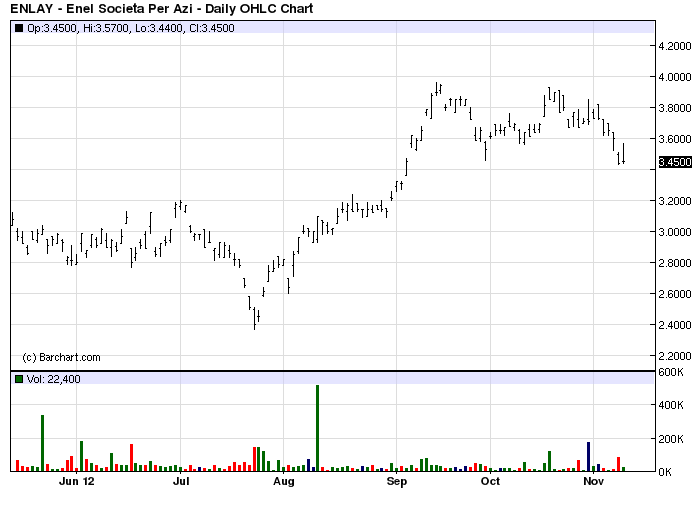Image resolution: width=700 pixels, height=512 pixels.
Task: Click the green square volume legend marker
Action: click(19, 379)
